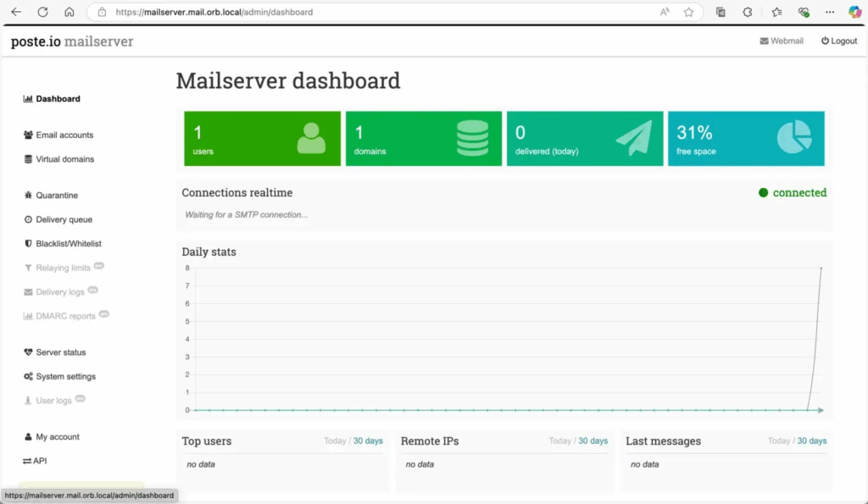Click the domains database stack icon
The image size is (868, 504).
(x=472, y=138)
